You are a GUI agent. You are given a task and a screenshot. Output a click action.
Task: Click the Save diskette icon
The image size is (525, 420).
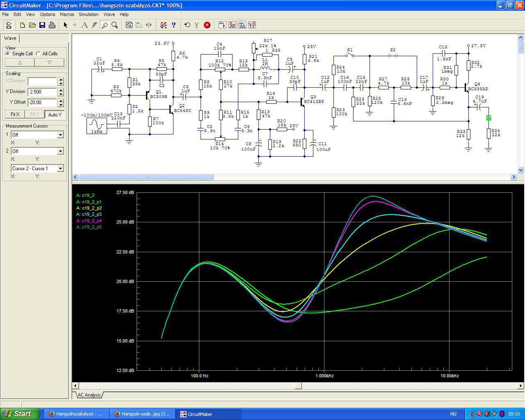coord(42,25)
